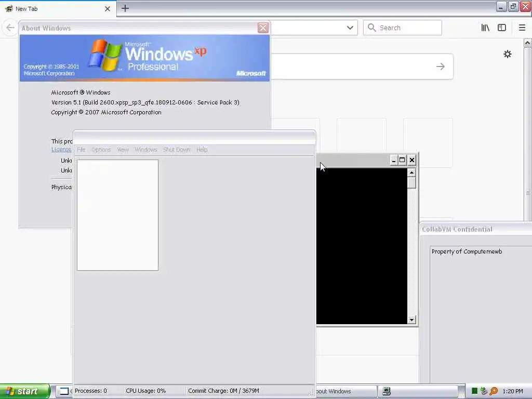Open the License link in About Windows
Image resolution: width=532 pixels, height=399 pixels.
(x=61, y=149)
